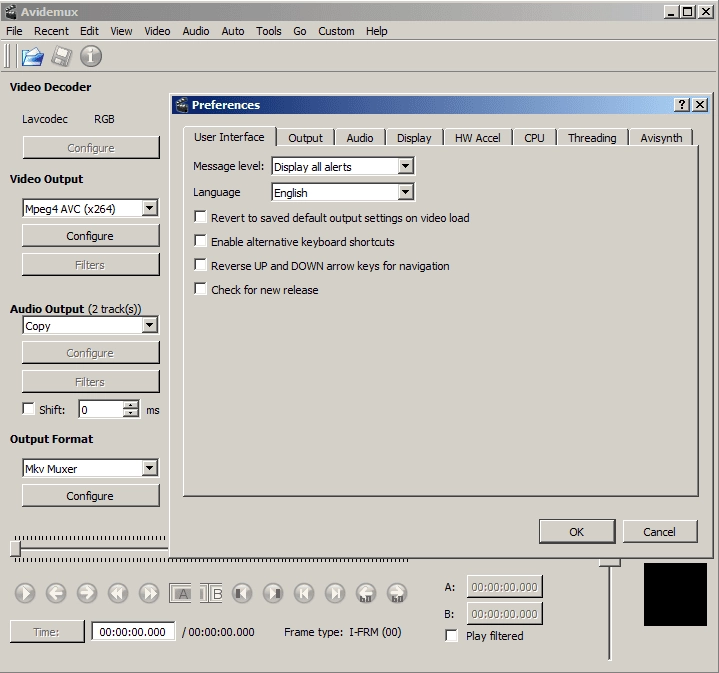Click Configure under Output Format
The width and height of the screenshot is (719, 673).
coord(90,496)
